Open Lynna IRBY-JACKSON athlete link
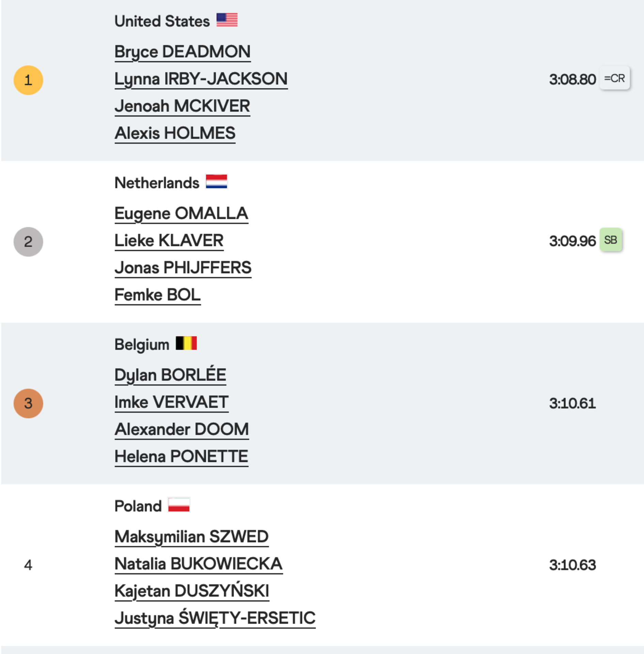 point(201,79)
